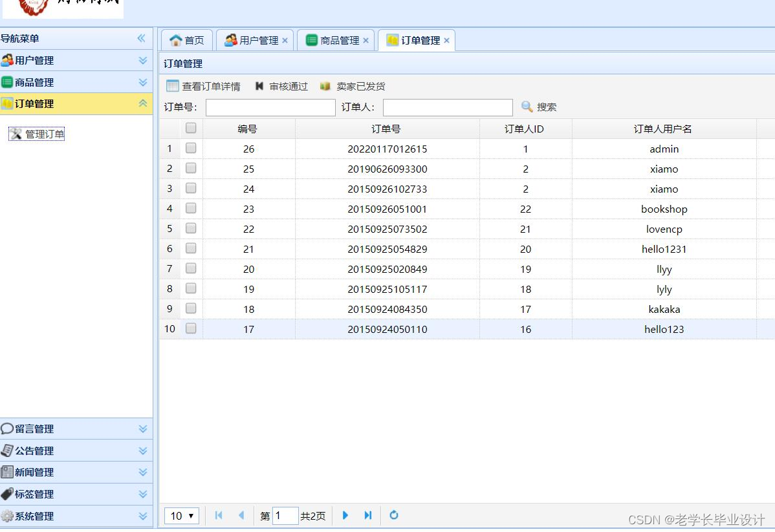Switch to the 用户管理 tab
The width and height of the screenshot is (775, 532).
pyautogui.click(x=255, y=40)
